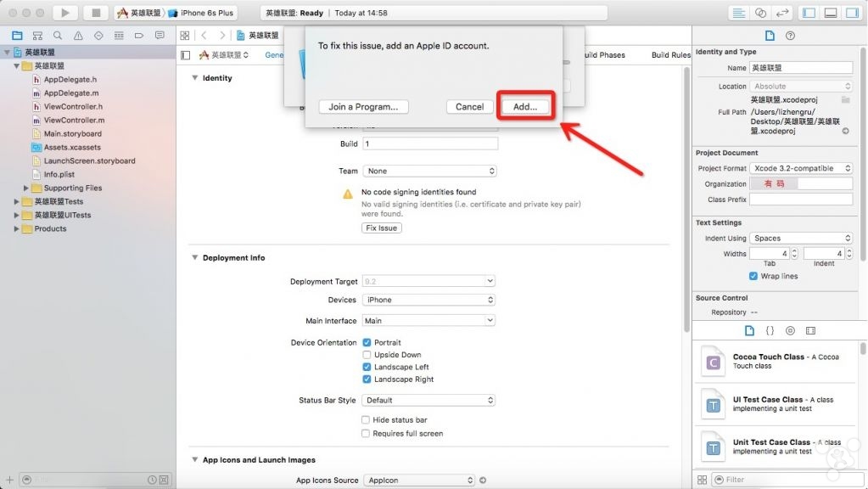Open the Quick Help inspector icon
The height and width of the screenshot is (489, 868).
790,36
